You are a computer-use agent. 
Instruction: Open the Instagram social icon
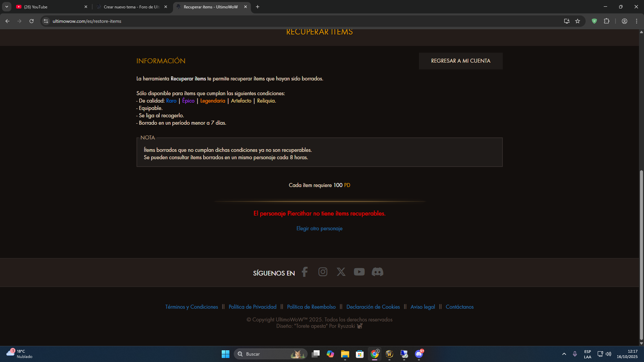tap(323, 272)
